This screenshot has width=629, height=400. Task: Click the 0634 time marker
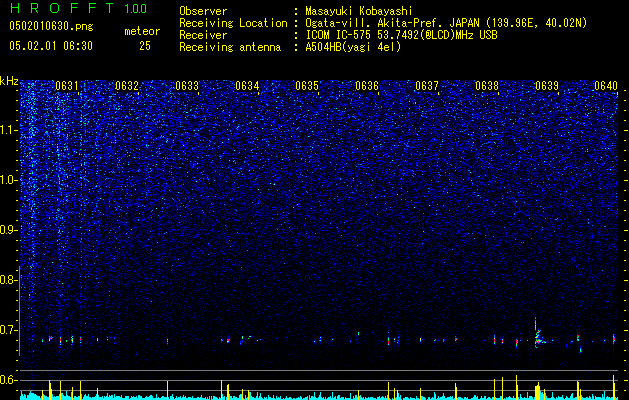point(247,86)
